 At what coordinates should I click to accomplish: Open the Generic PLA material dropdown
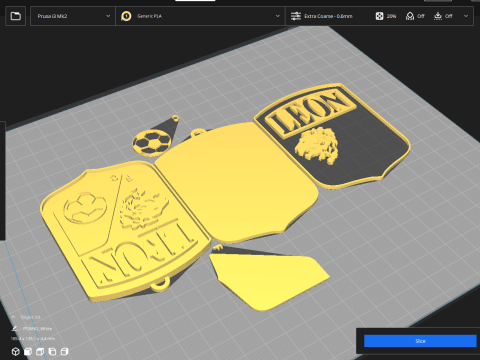(201, 16)
